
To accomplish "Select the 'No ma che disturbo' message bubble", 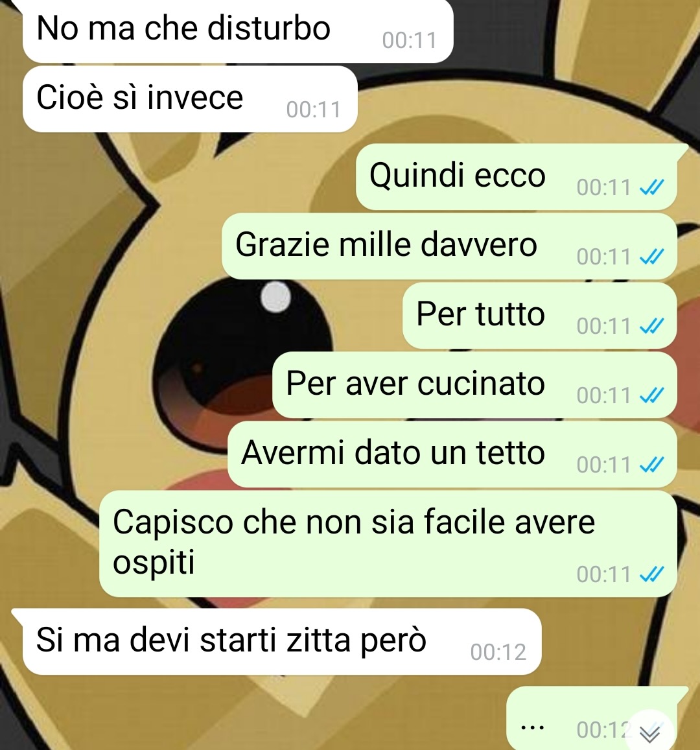I will tap(238, 30).
